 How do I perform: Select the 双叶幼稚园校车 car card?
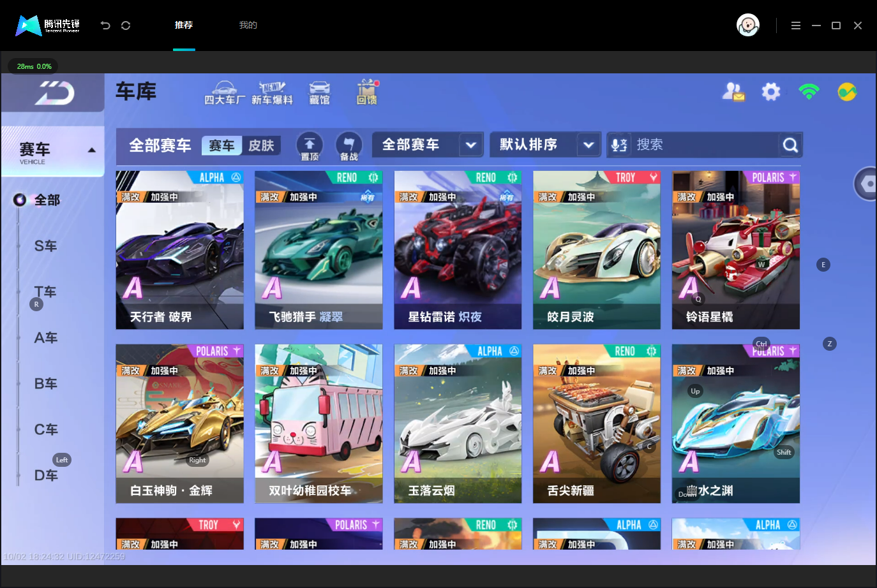[319, 424]
